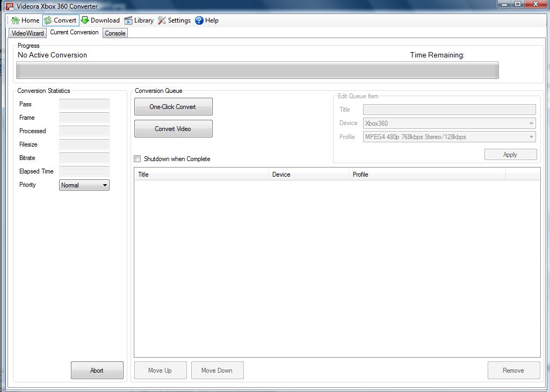The width and height of the screenshot is (550, 392).
Task: Open the Console tab
Action: (x=114, y=33)
